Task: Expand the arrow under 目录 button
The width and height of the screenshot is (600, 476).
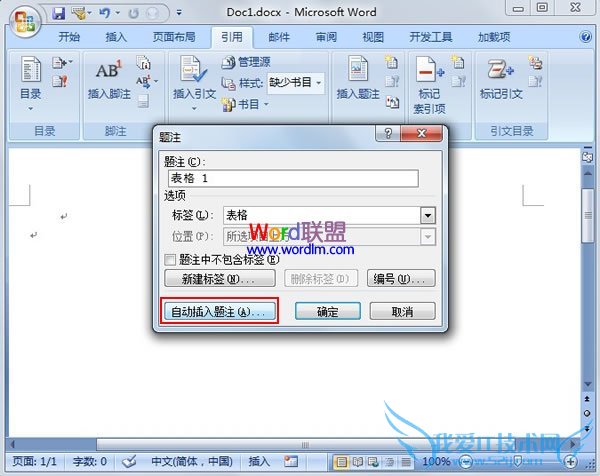Action: coord(31,109)
